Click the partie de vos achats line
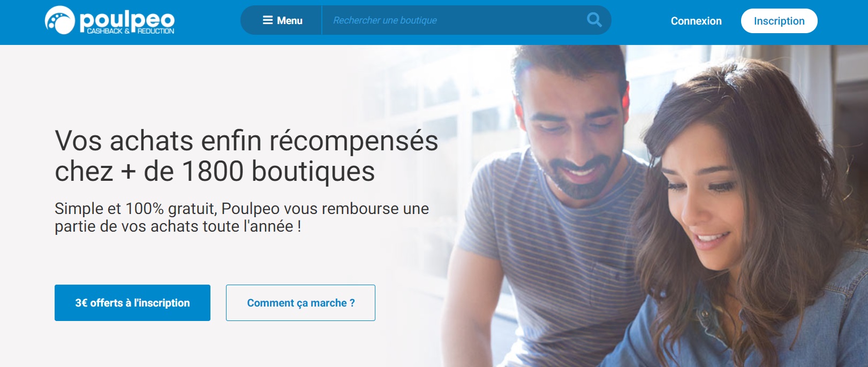Image resolution: width=868 pixels, height=367 pixels. click(178, 226)
